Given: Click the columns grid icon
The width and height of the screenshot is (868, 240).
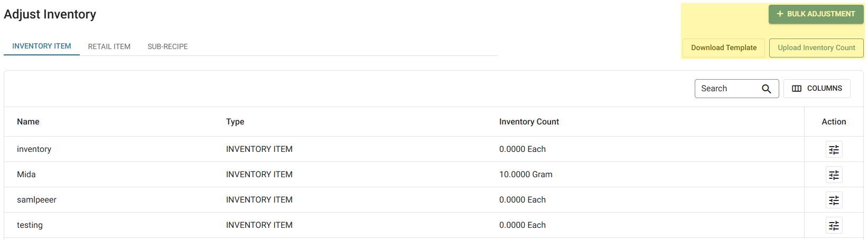Looking at the screenshot, I should coord(797,89).
